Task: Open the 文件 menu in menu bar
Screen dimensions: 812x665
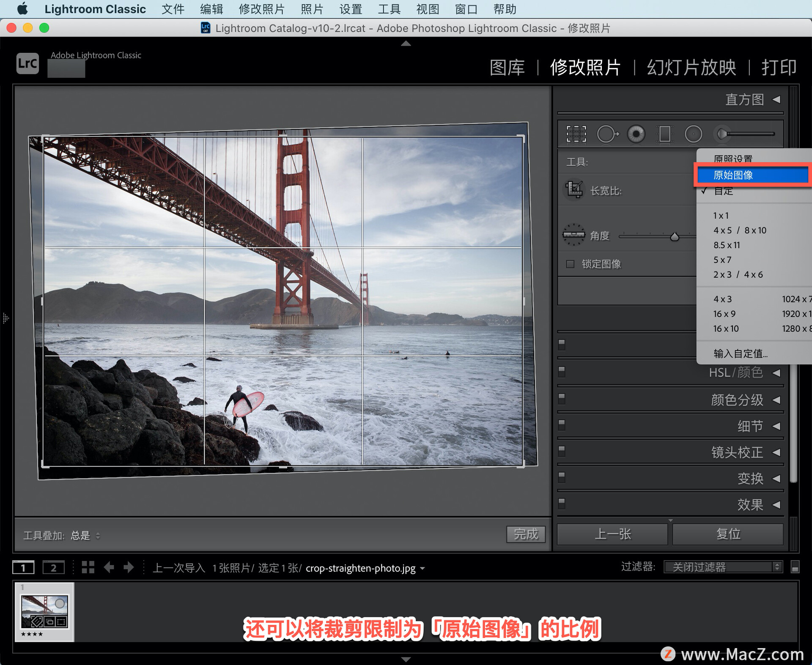Action: pyautogui.click(x=173, y=9)
